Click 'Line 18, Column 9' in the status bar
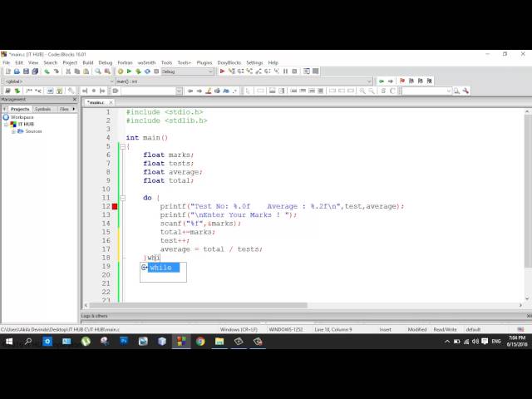 [333, 329]
